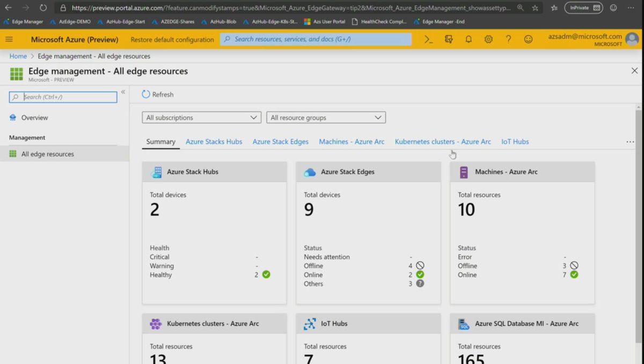The height and width of the screenshot is (364, 644).
Task: Open the feedback smiley icon
Action: (529, 39)
